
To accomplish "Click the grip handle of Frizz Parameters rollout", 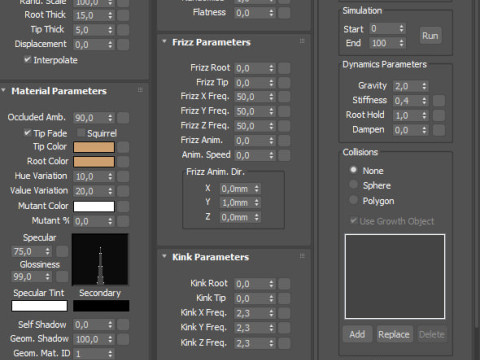I will click(302, 41).
